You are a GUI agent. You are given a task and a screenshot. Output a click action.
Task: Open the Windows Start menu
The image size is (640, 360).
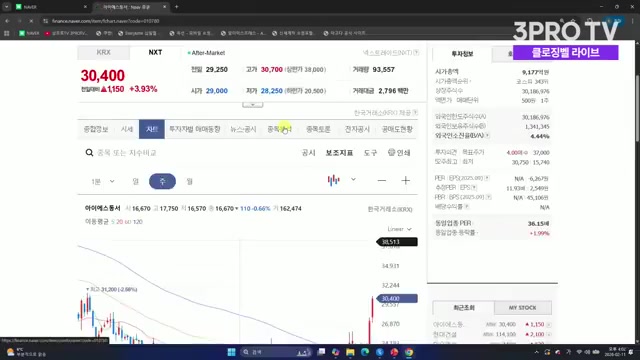(231, 352)
